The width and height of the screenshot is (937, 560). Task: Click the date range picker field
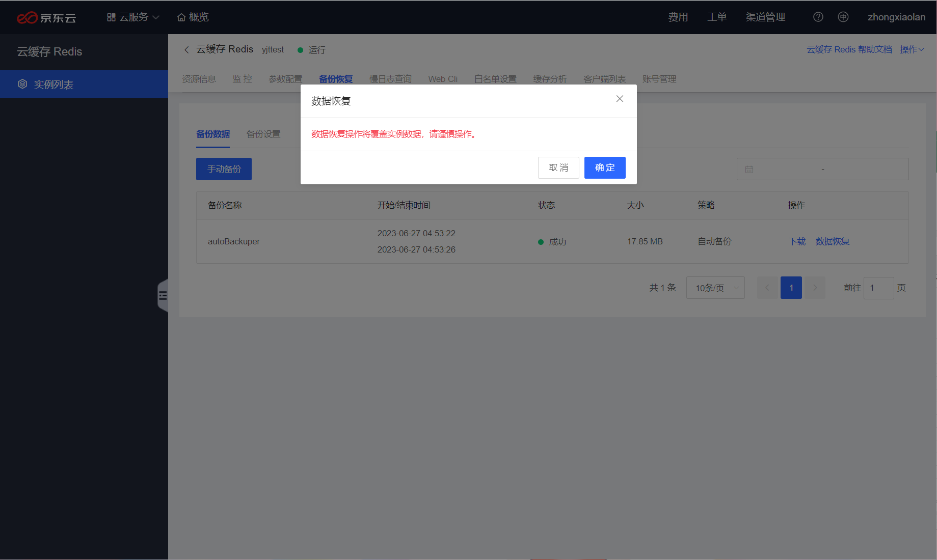click(822, 169)
